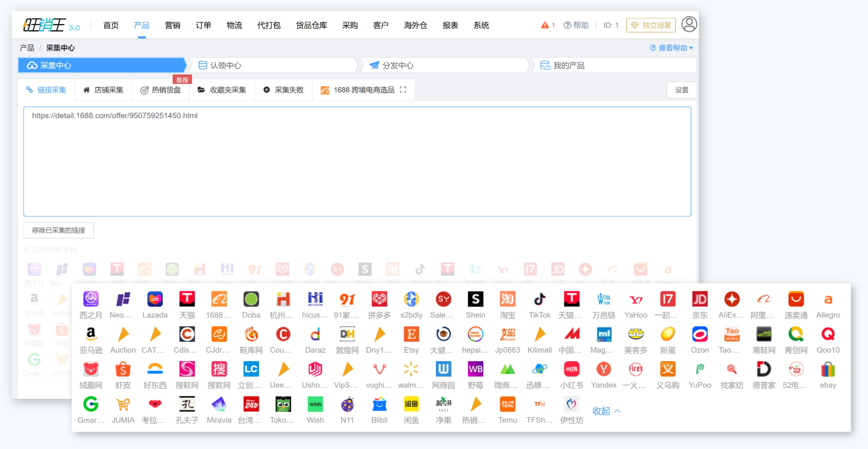The width and height of the screenshot is (868, 449).
Task: Open the 报表 menu
Action: 450,25
